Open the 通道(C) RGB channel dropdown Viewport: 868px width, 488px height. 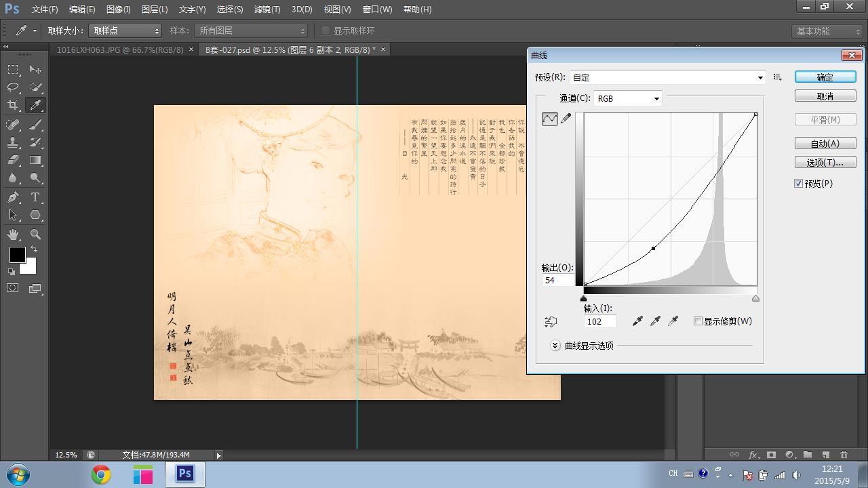tap(628, 98)
